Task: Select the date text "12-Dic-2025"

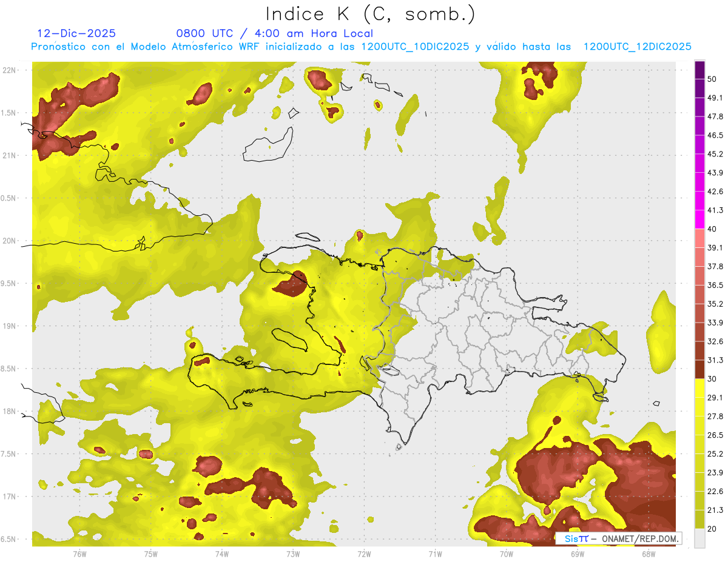Action: pyautogui.click(x=76, y=33)
